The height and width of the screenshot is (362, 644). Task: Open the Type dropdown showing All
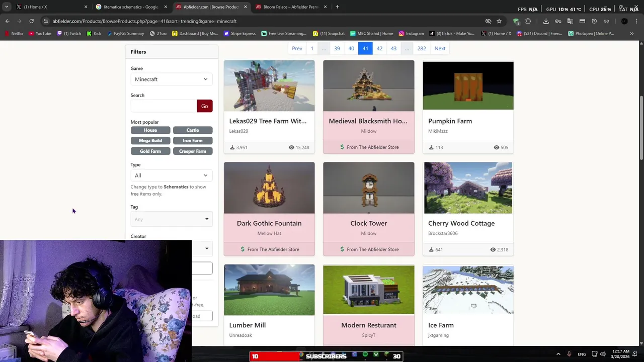tap(171, 175)
